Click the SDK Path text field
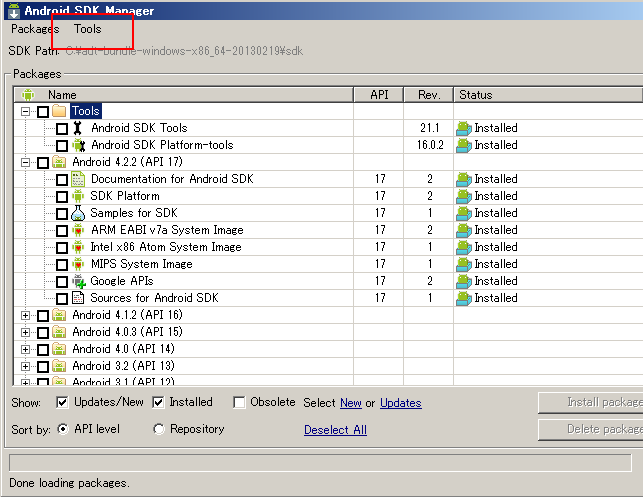 (184, 51)
